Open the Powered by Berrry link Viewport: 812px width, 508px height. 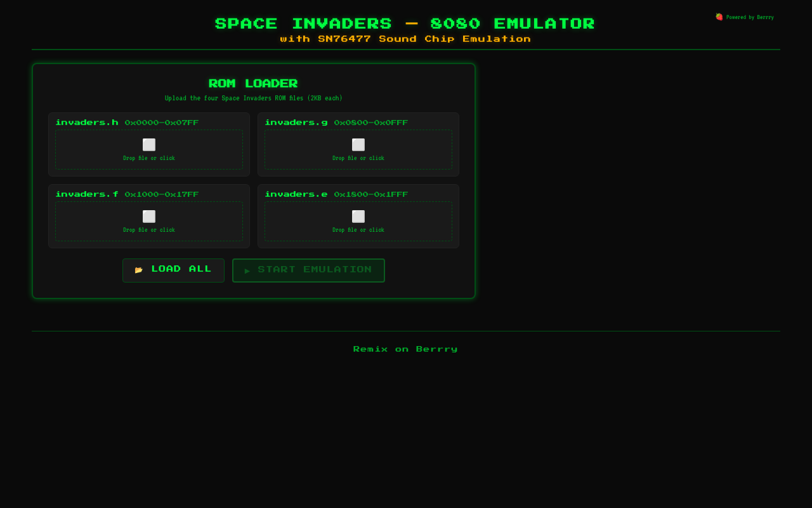[749, 17]
